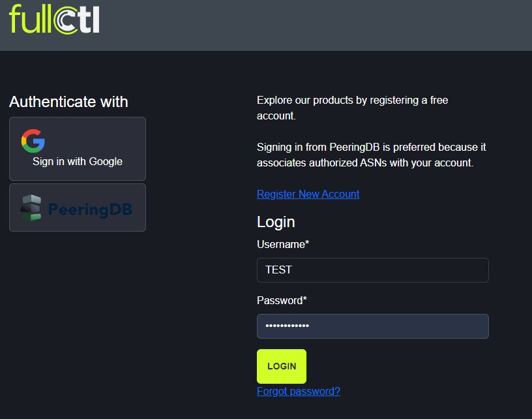This screenshot has height=419, width=532.
Task: Click the Google "G" logo icon
Action: tap(33, 140)
